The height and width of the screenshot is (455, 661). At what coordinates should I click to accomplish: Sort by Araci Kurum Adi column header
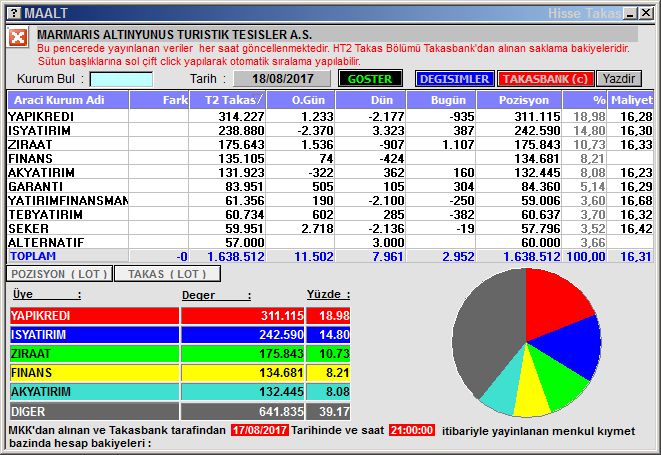pos(68,100)
